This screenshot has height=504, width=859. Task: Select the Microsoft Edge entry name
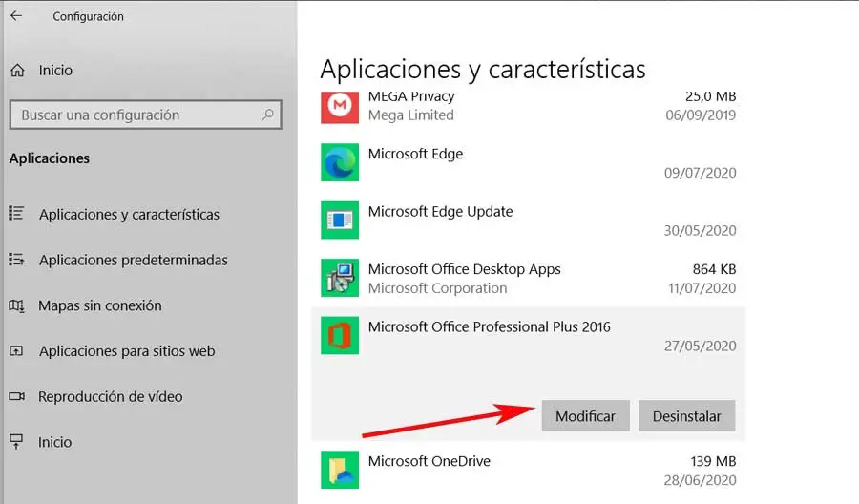click(415, 154)
